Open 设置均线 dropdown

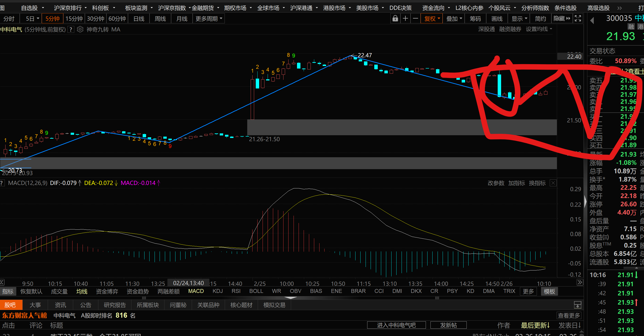click(539, 29)
